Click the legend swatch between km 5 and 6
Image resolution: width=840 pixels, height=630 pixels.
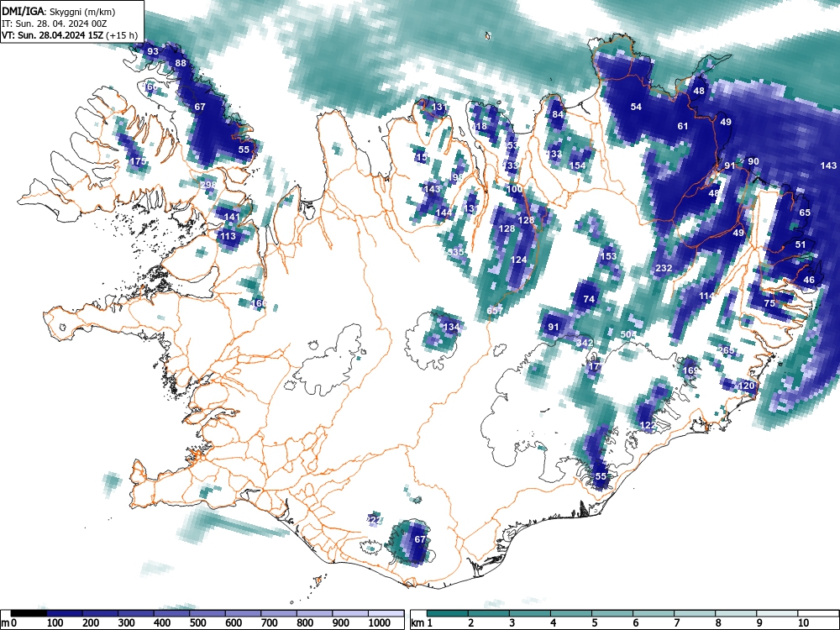pos(612,612)
